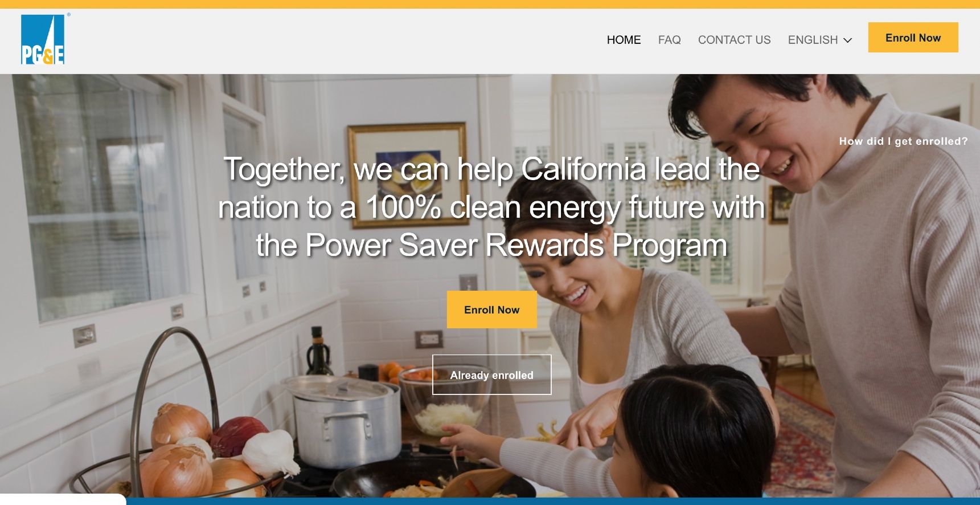Select the Already enrolled outlined button
The image size is (980, 505).
pyautogui.click(x=491, y=374)
